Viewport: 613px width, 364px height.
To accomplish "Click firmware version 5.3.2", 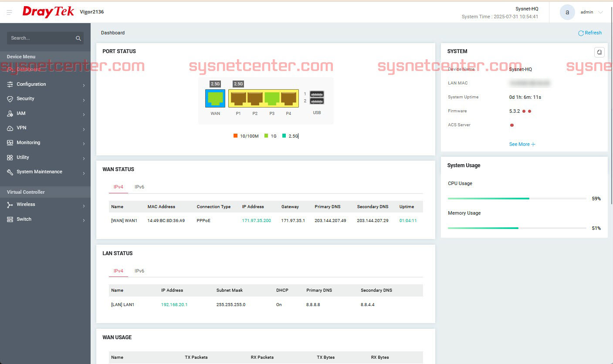I will click(x=515, y=111).
